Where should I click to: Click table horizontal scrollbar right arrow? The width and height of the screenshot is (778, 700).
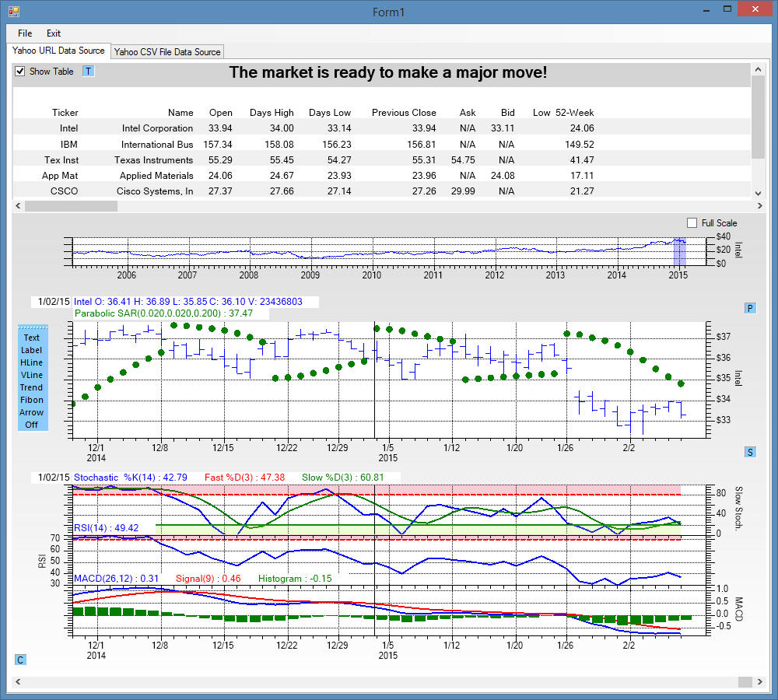click(x=759, y=206)
